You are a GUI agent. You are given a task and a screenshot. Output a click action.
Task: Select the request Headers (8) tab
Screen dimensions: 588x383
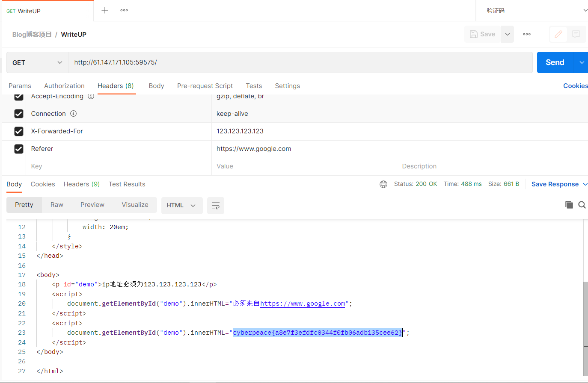coord(116,86)
